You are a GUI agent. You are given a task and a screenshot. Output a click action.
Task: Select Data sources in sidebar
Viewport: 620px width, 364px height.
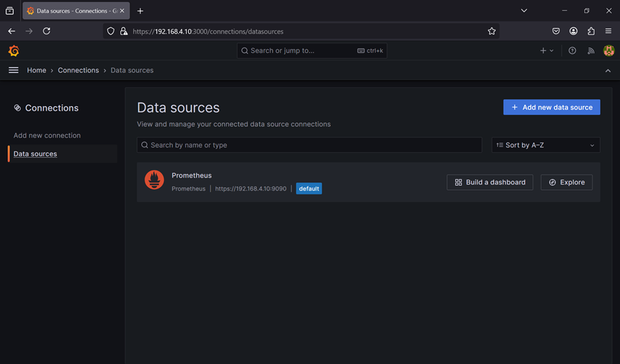[35, 154]
